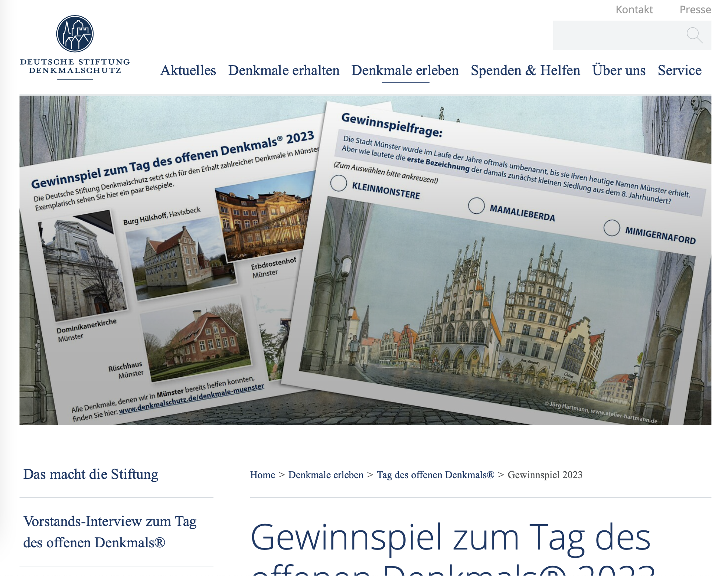Select the MAMALIEBERDA answer circle
The image size is (728, 576).
click(x=476, y=206)
